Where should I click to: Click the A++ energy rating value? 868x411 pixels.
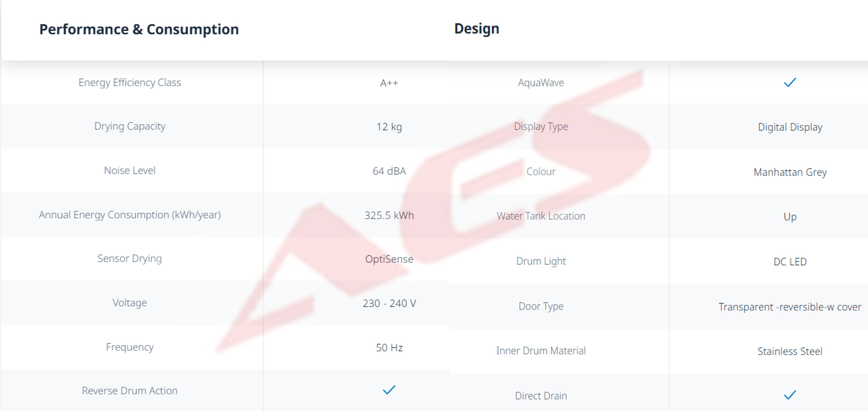pos(389,83)
